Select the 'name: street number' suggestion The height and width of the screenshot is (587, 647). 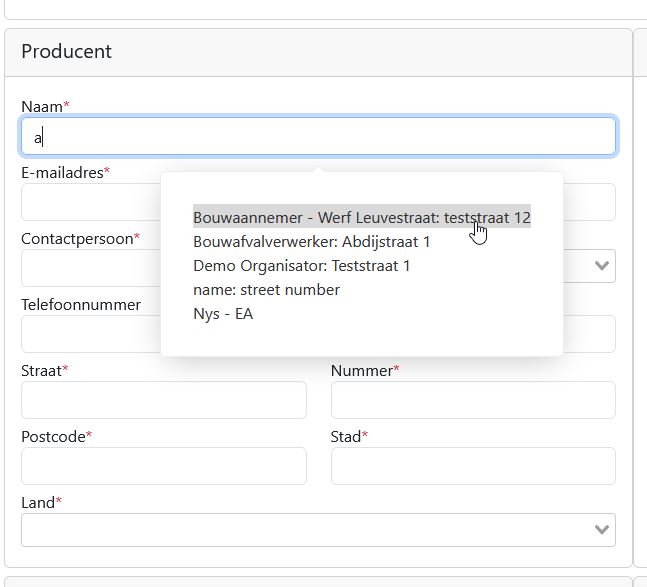point(266,290)
